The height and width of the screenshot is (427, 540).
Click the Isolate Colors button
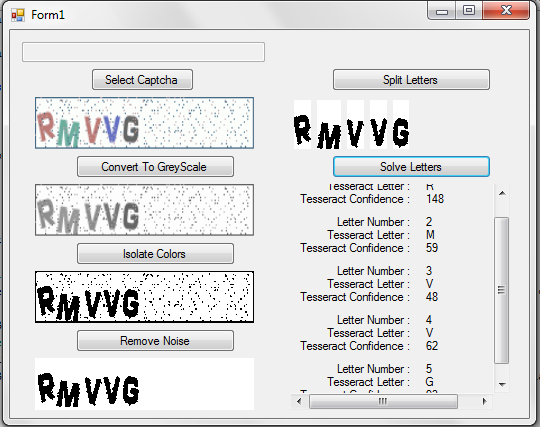[155, 254]
